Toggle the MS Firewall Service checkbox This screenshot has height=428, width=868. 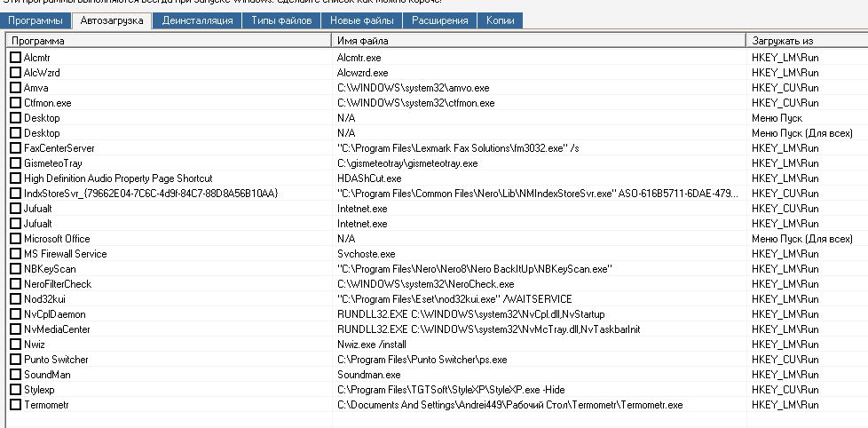coord(15,254)
